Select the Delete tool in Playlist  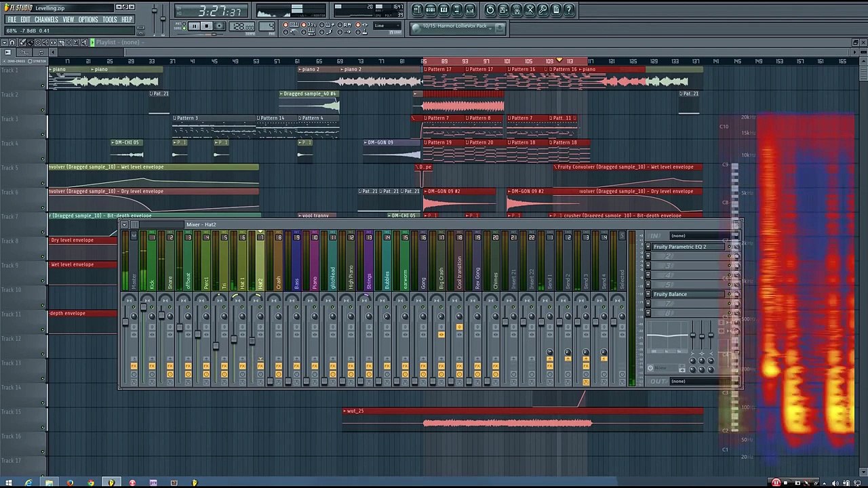click(38, 42)
